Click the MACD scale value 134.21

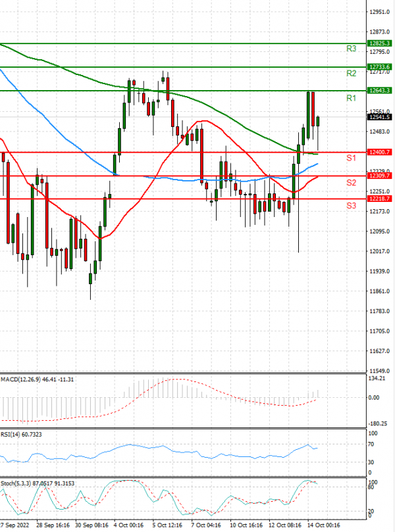(x=377, y=378)
